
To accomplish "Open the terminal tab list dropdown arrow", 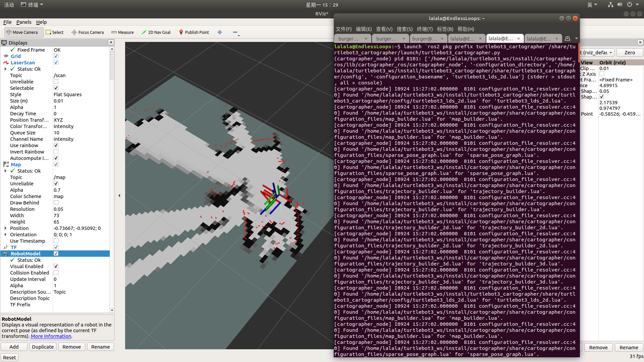I will pyautogui.click(x=576, y=39).
